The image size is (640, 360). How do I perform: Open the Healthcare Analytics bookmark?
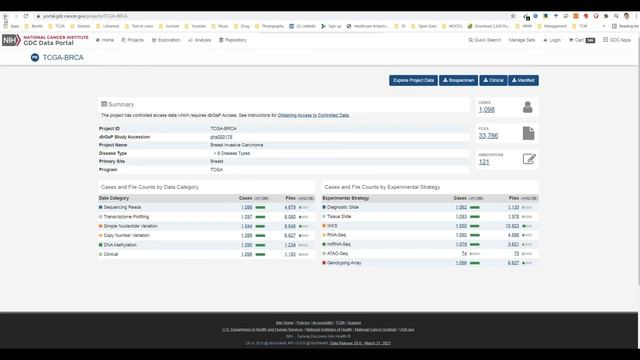pos(368,26)
